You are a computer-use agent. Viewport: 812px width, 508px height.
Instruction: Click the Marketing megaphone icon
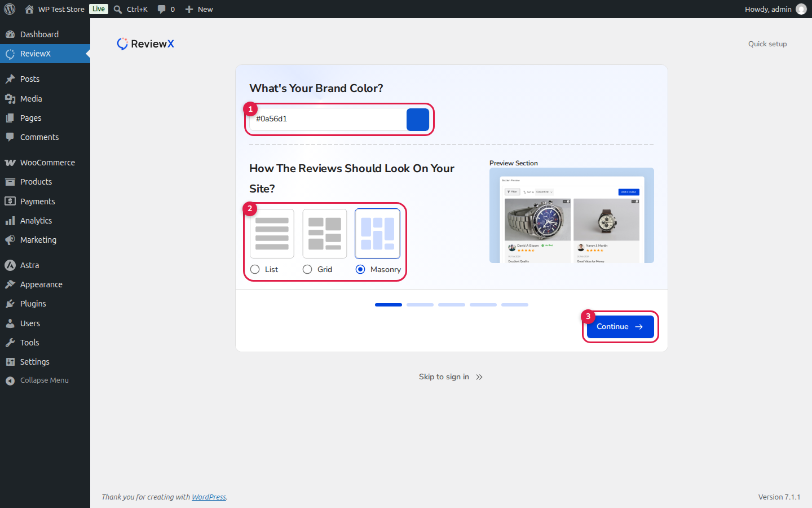10,240
